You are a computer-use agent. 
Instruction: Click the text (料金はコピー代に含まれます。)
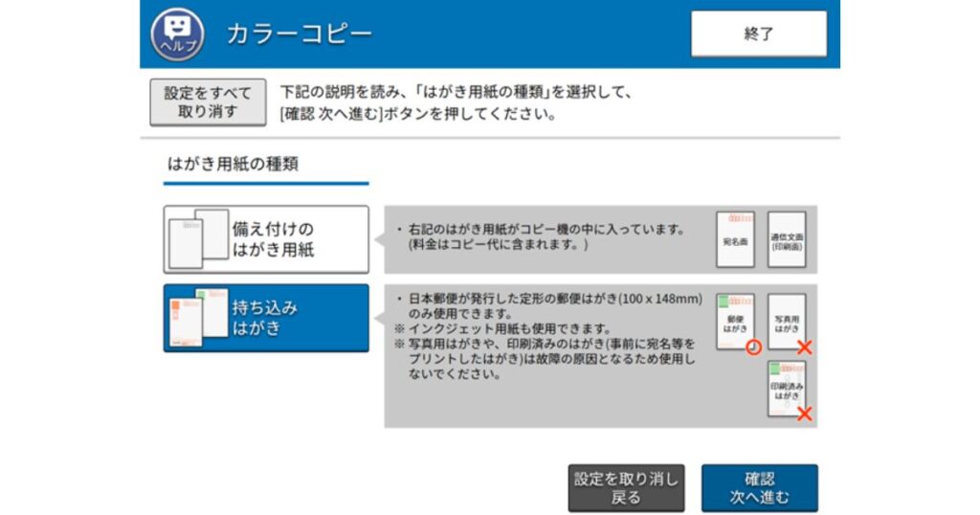[498, 245]
